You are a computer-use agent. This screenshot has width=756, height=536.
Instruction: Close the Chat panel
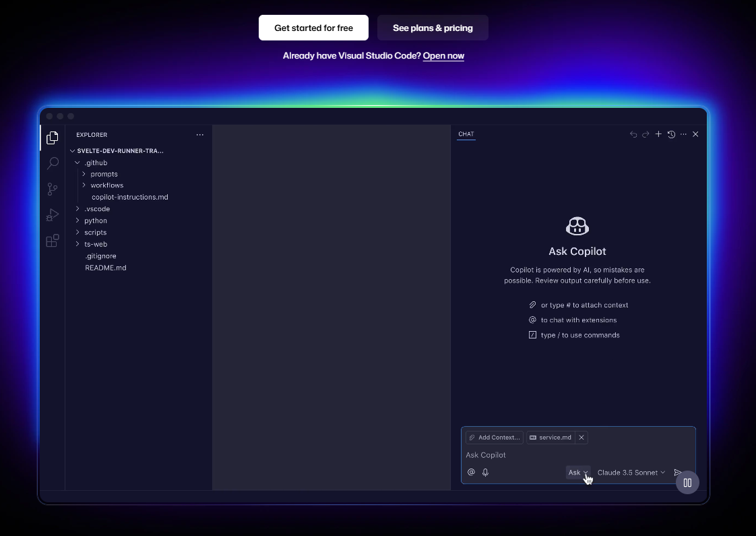point(695,134)
